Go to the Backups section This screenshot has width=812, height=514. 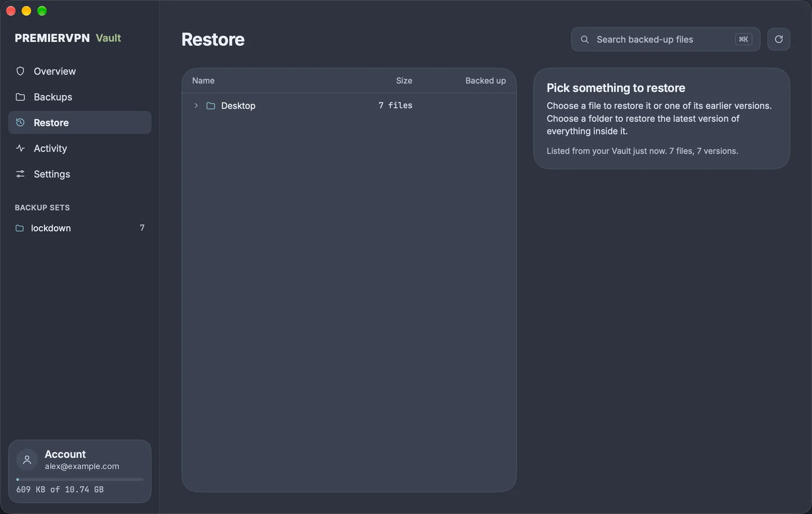coord(80,97)
